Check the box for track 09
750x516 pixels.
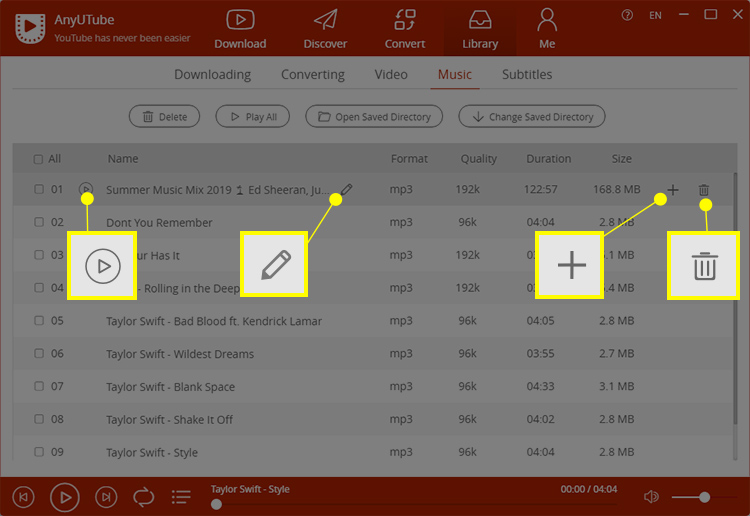tap(39, 452)
